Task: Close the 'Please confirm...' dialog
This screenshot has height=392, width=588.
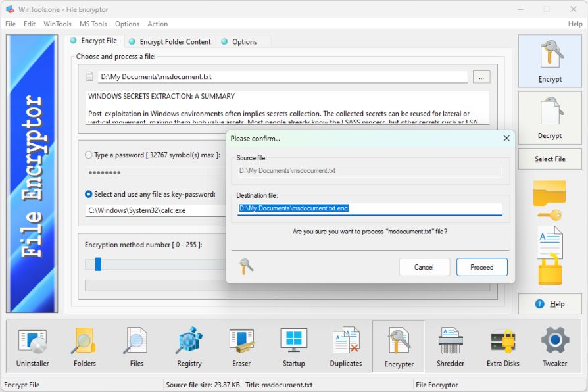Action: (x=506, y=138)
